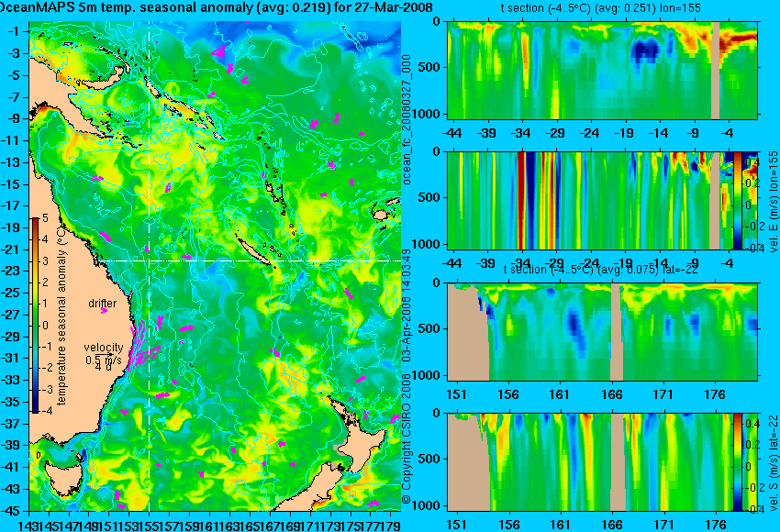Click the vel. S section colorbar
The image size is (780, 532).
(x=738, y=462)
